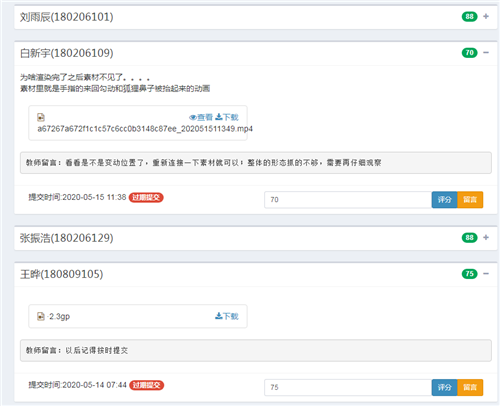This screenshot has height=406, width=500.
Task: Select the name 刘雨辰(180206101)
Action: [x=66, y=17]
